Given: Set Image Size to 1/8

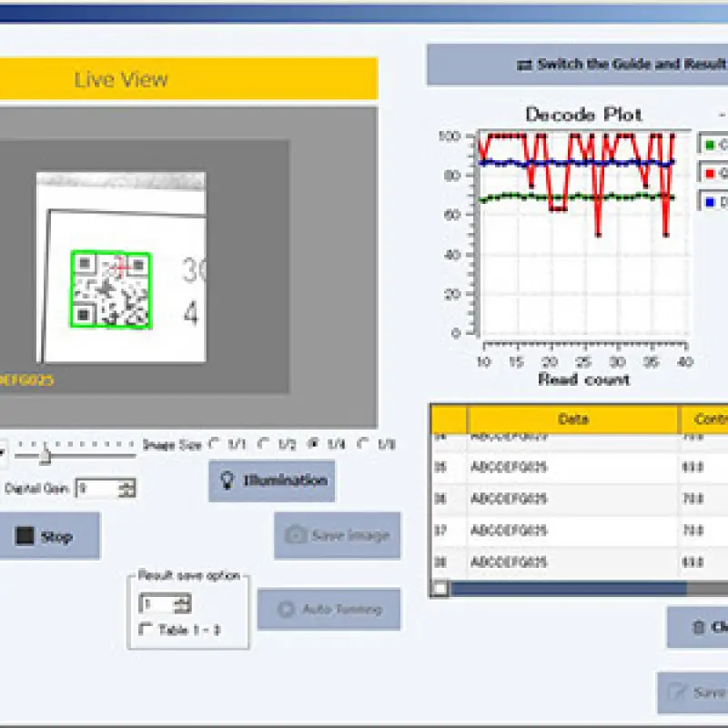Looking at the screenshot, I should 364,444.
